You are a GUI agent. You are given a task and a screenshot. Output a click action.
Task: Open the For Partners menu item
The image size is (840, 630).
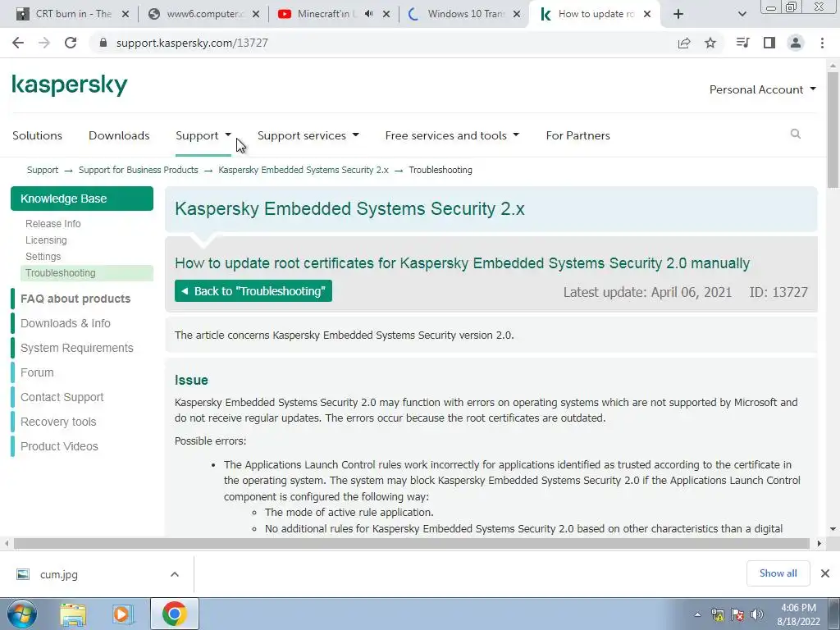point(578,135)
